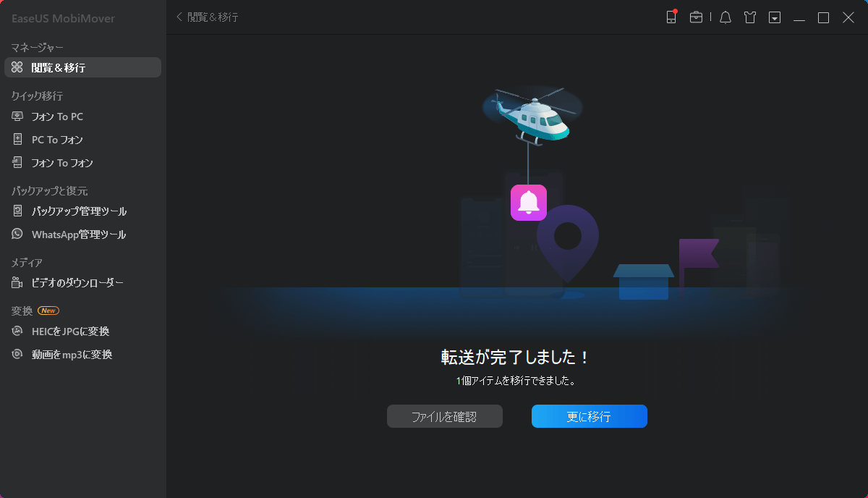Click the red notification dot on device icon
868x498 pixels.
(x=676, y=12)
